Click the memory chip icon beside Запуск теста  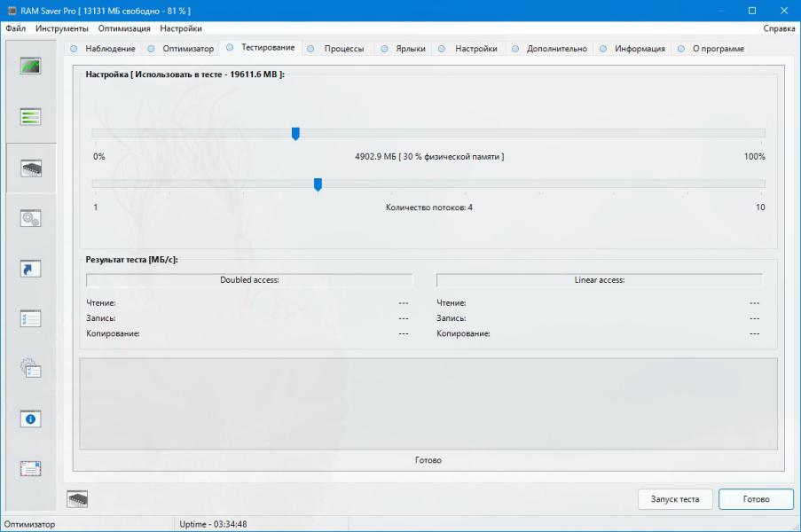click(78, 499)
